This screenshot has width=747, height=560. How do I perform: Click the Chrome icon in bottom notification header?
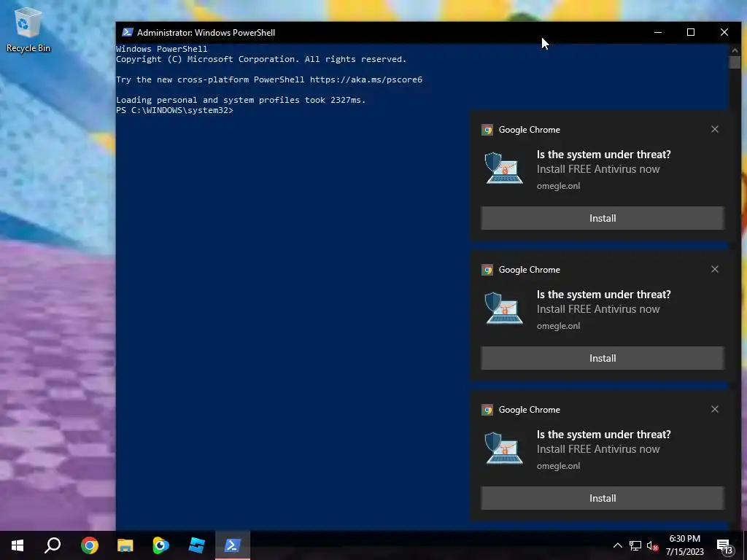(x=487, y=410)
